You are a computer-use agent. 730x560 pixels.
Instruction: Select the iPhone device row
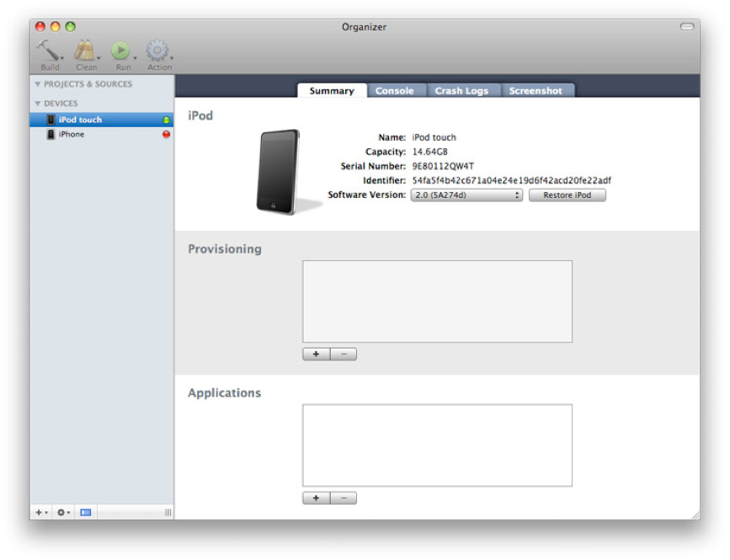point(102,134)
